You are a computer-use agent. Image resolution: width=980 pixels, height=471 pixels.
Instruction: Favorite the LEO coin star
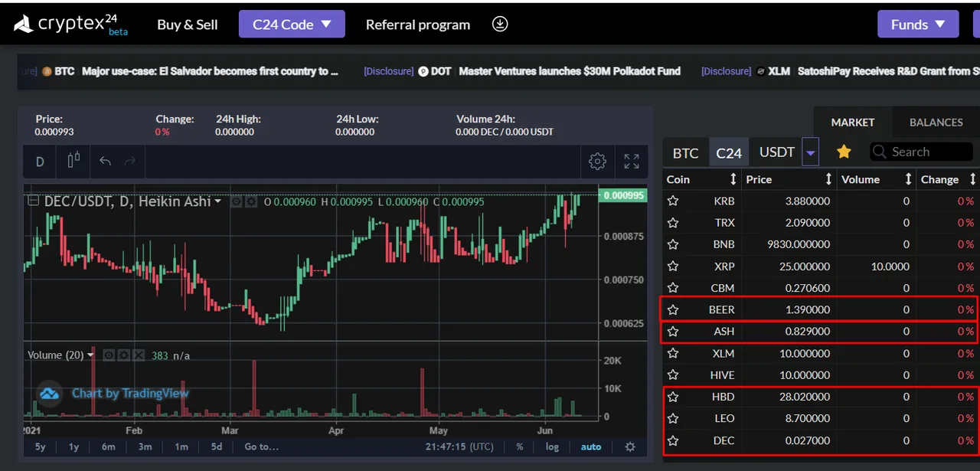(x=673, y=419)
